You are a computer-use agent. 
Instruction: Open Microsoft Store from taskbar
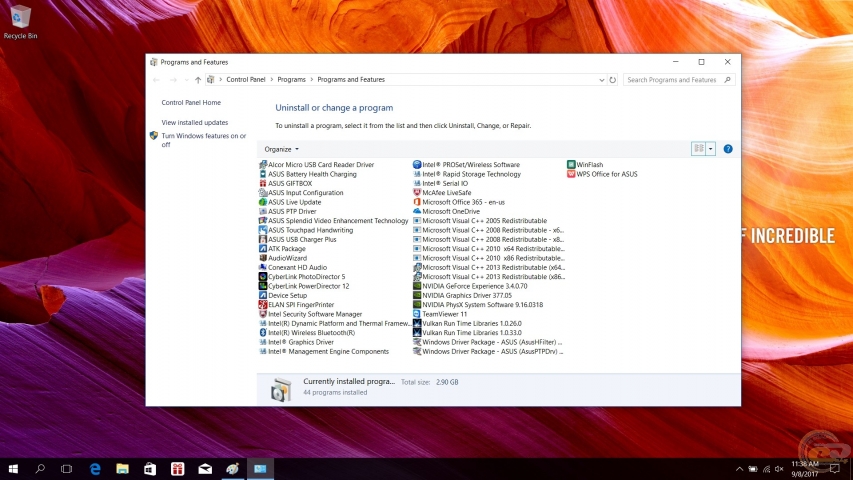click(150, 469)
